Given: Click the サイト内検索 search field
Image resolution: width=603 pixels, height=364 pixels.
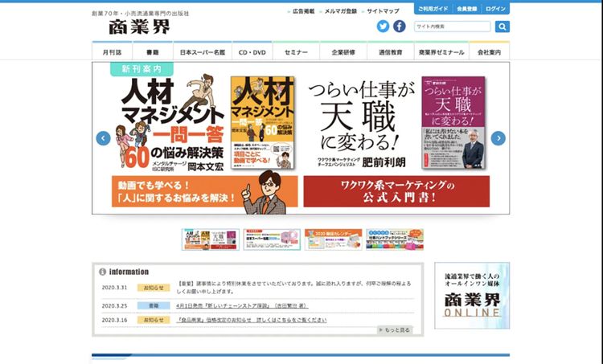Looking at the screenshot, I should click(452, 27).
